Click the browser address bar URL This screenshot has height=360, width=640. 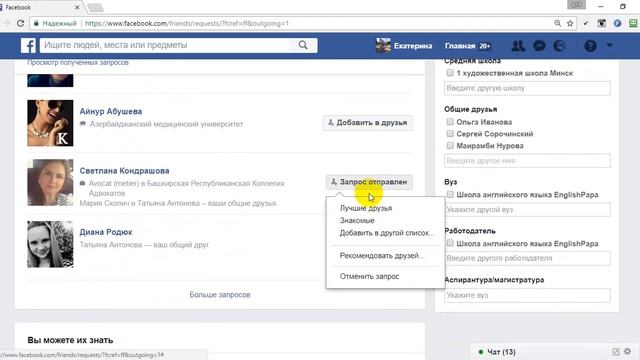pos(187,23)
